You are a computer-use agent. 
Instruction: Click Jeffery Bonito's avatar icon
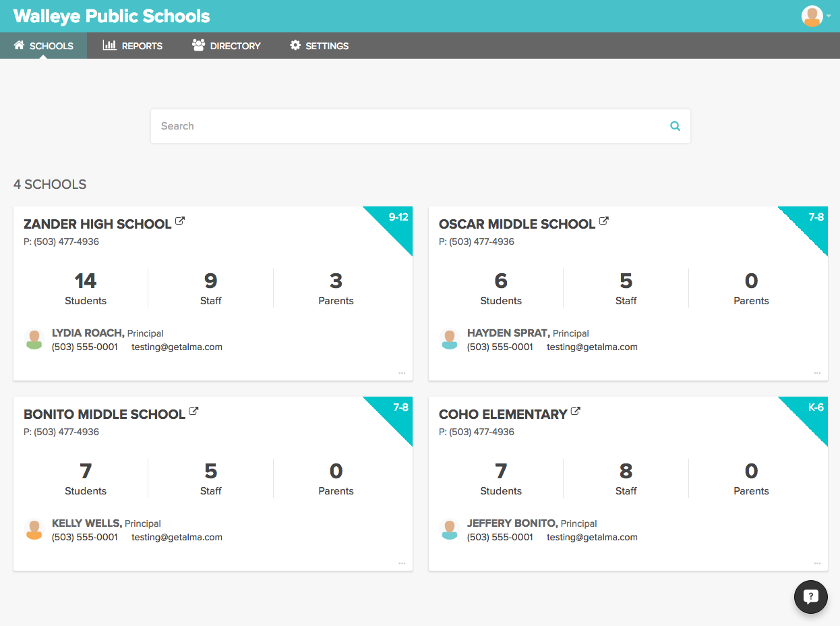pyautogui.click(x=449, y=530)
